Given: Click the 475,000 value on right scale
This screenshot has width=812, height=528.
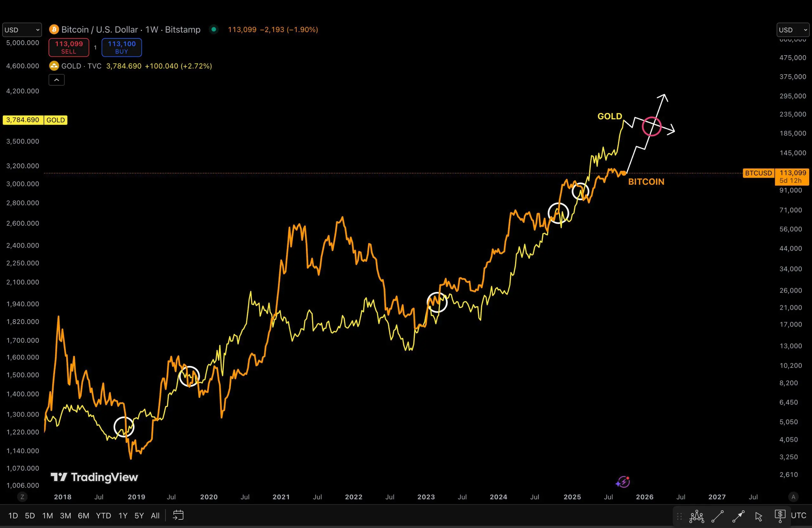Looking at the screenshot, I should 793,58.
